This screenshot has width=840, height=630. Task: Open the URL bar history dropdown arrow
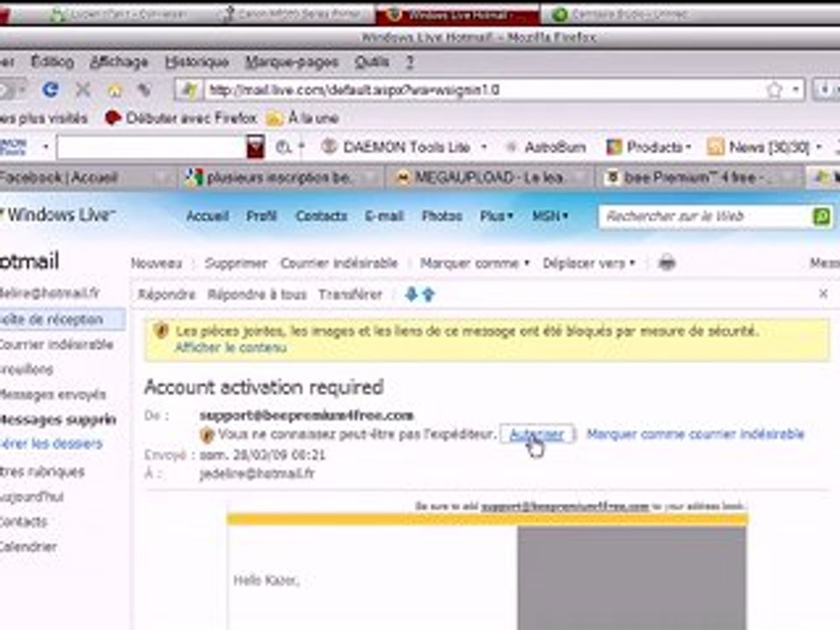796,89
